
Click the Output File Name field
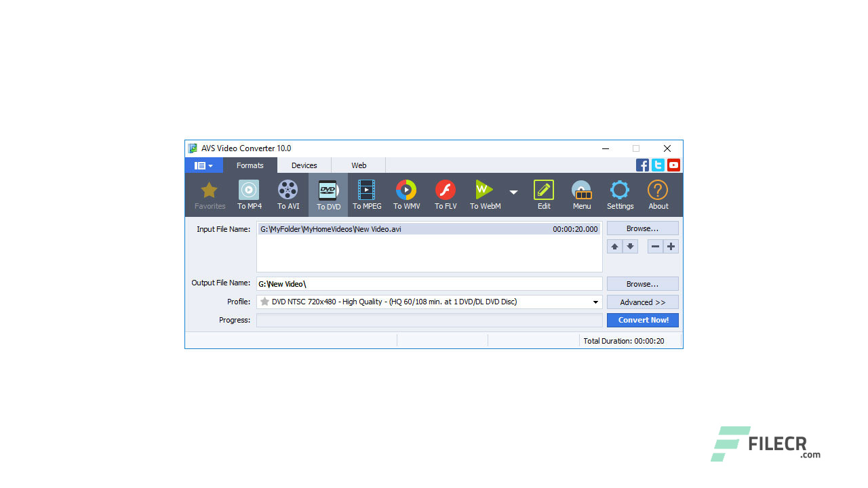[429, 284]
